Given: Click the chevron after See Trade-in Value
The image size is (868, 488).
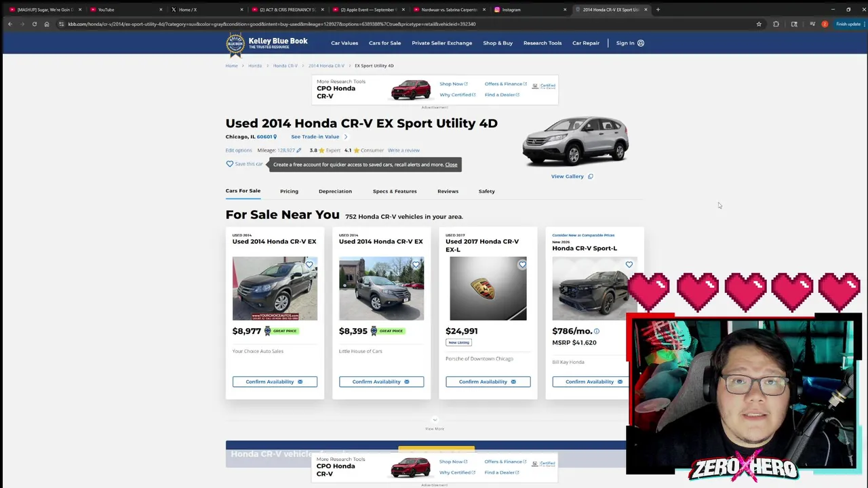Looking at the screenshot, I should (x=345, y=137).
